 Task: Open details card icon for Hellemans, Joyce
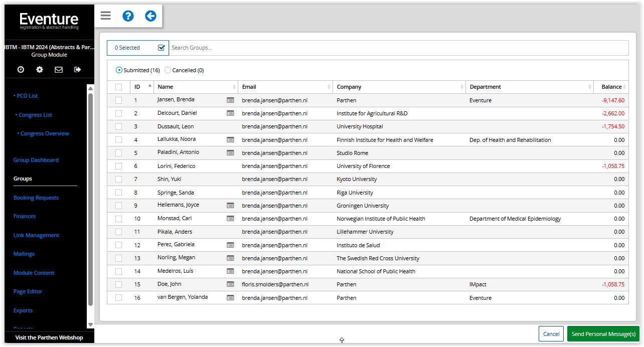[230, 205]
